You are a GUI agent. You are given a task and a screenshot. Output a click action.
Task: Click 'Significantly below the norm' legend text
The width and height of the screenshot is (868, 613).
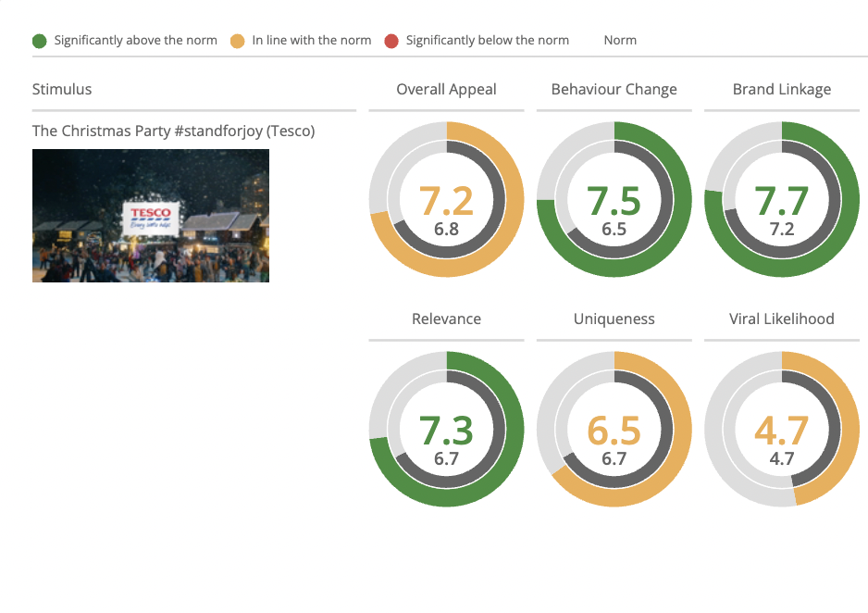488,41
